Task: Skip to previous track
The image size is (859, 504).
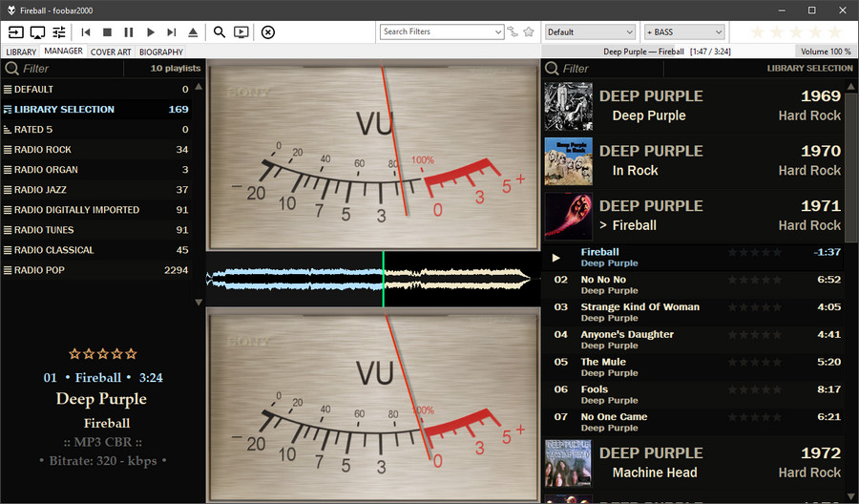Action: [86, 32]
